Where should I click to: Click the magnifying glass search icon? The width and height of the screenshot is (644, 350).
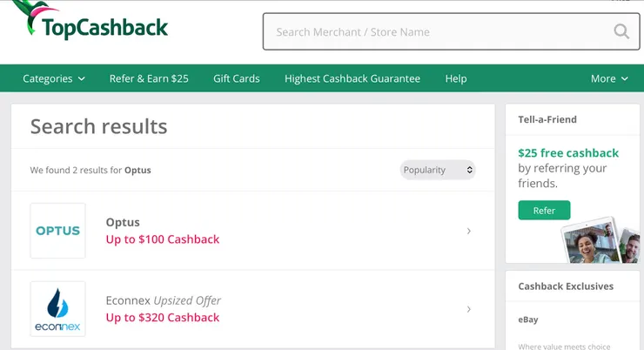(x=621, y=32)
